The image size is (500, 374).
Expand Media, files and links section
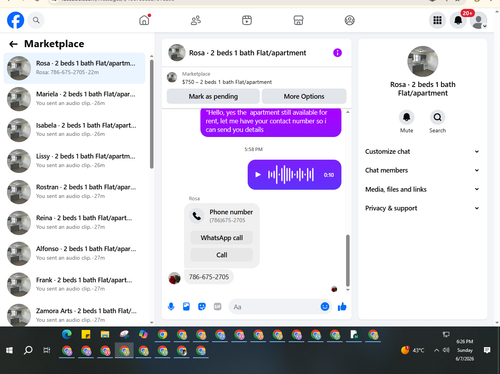pos(422,189)
